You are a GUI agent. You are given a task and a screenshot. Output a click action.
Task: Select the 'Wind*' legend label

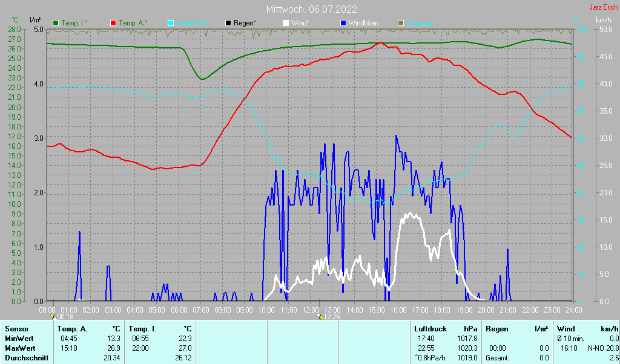[x=300, y=24]
